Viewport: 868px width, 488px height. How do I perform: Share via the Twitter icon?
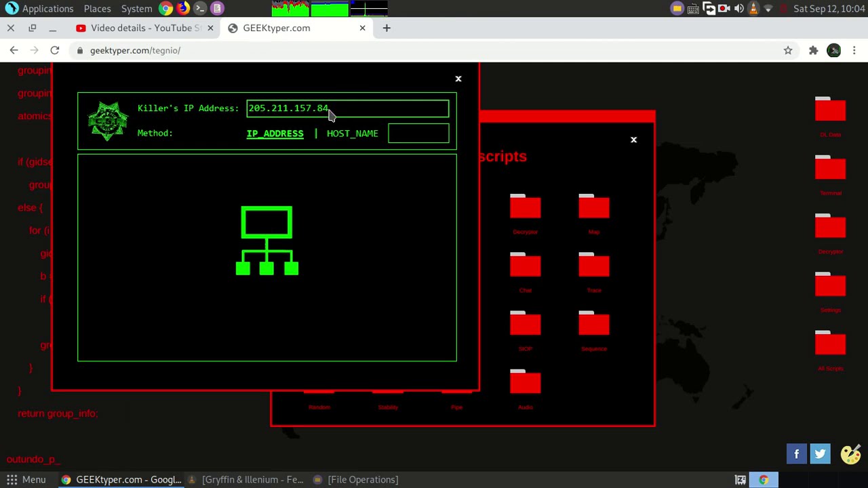click(x=820, y=453)
